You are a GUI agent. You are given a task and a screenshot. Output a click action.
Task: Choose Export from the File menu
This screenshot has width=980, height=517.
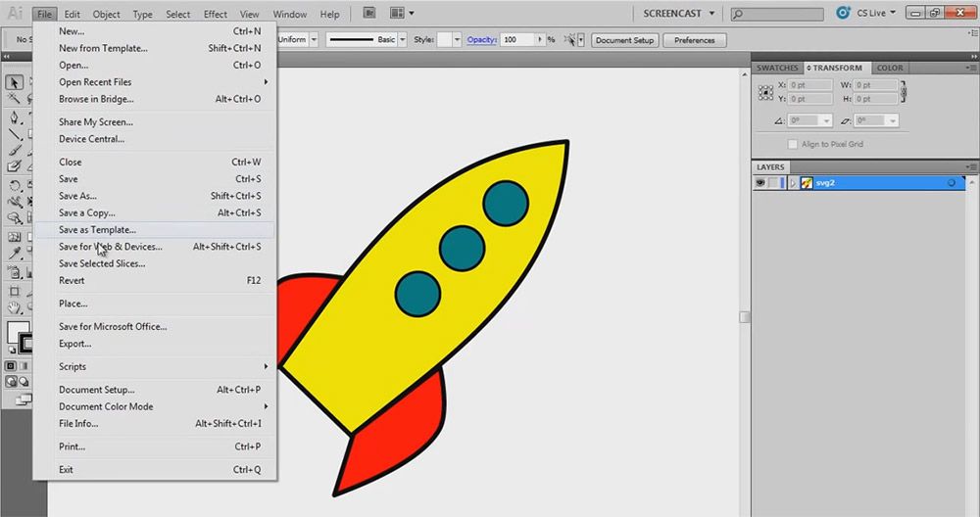click(155, 344)
